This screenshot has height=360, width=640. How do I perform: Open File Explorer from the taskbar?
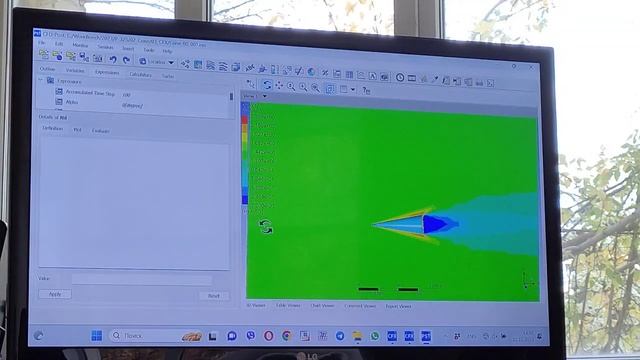coord(358,336)
